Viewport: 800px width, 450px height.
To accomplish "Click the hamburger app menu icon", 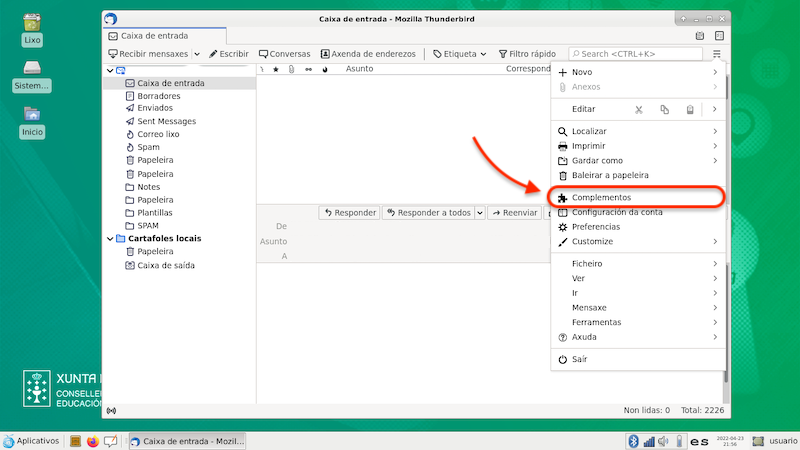I will click(x=717, y=54).
